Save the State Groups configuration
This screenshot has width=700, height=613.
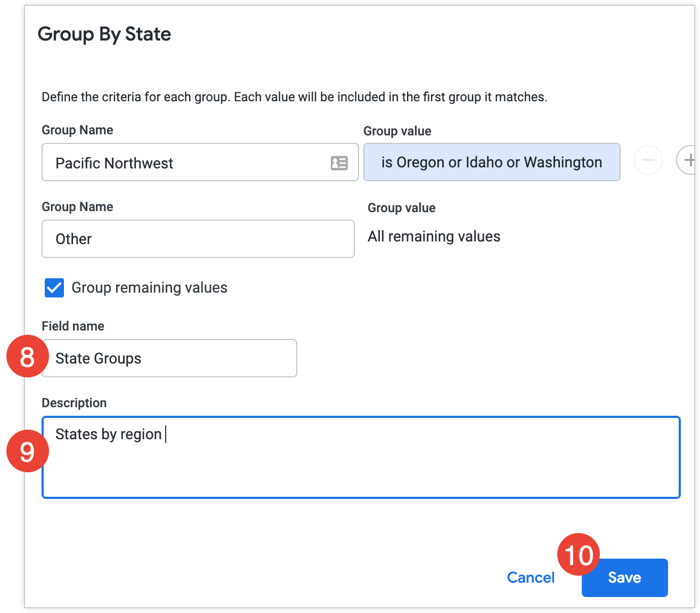coord(624,577)
